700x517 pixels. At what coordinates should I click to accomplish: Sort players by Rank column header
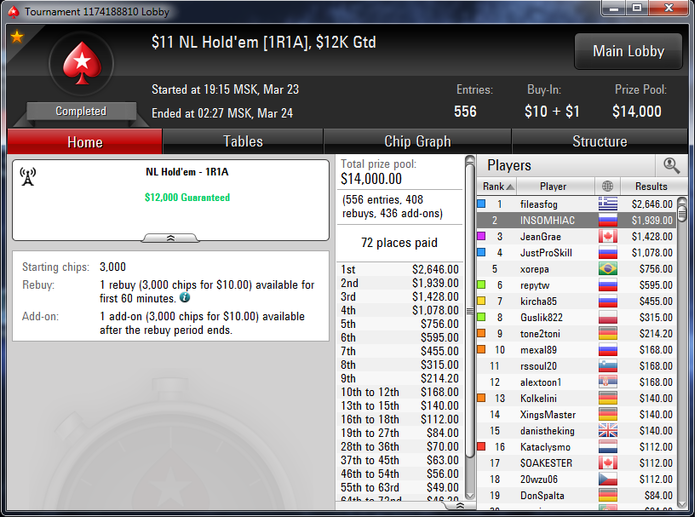(497, 186)
